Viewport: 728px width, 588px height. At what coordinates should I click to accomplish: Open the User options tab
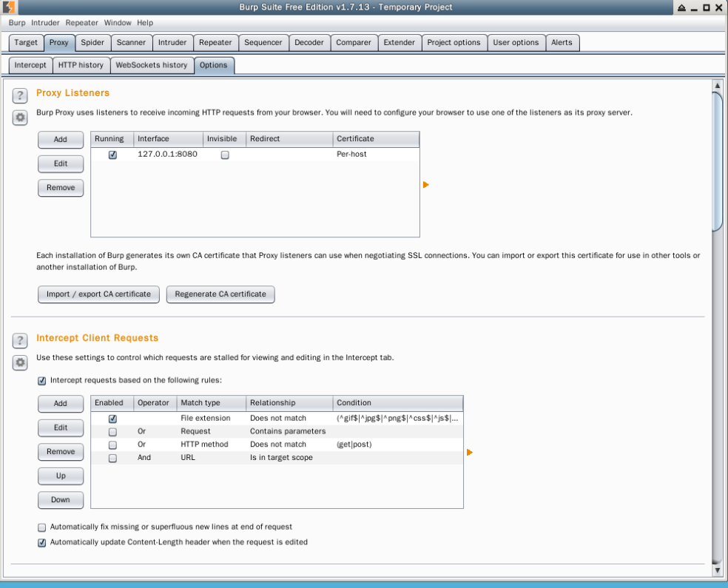pos(516,43)
